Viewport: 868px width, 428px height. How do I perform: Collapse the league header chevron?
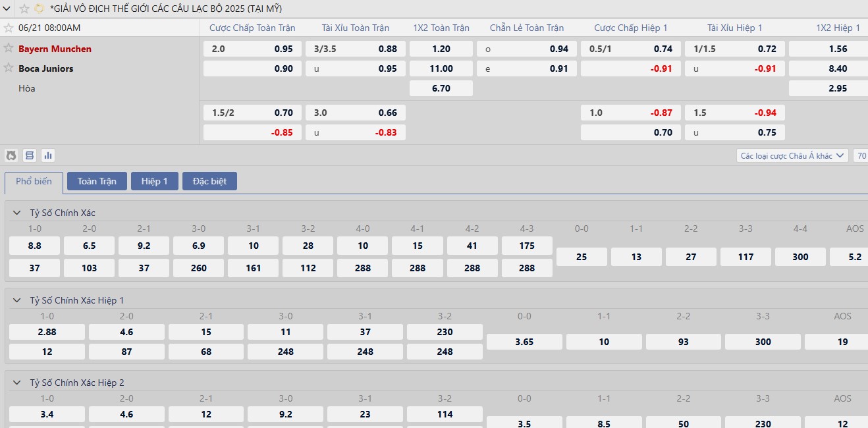click(x=7, y=9)
